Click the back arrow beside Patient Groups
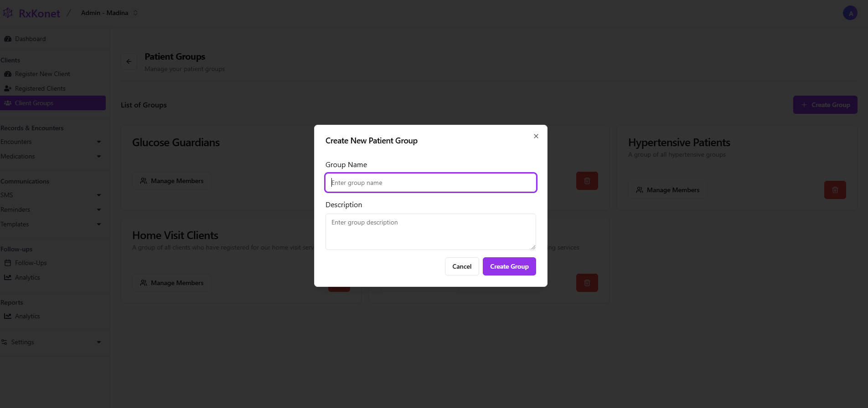The height and width of the screenshot is (408, 868). [129, 61]
